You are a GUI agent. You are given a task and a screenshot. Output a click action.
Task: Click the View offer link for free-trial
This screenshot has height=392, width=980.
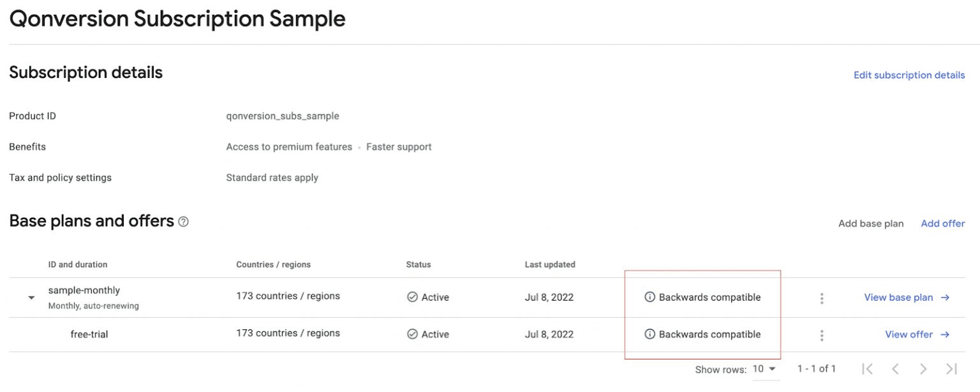point(909,334)
